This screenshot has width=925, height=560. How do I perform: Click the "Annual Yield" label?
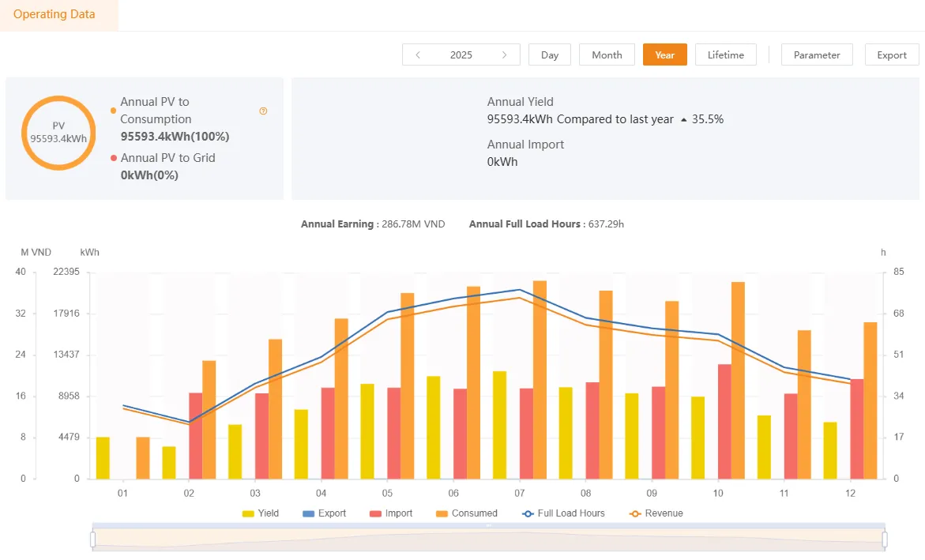point(521,102)
